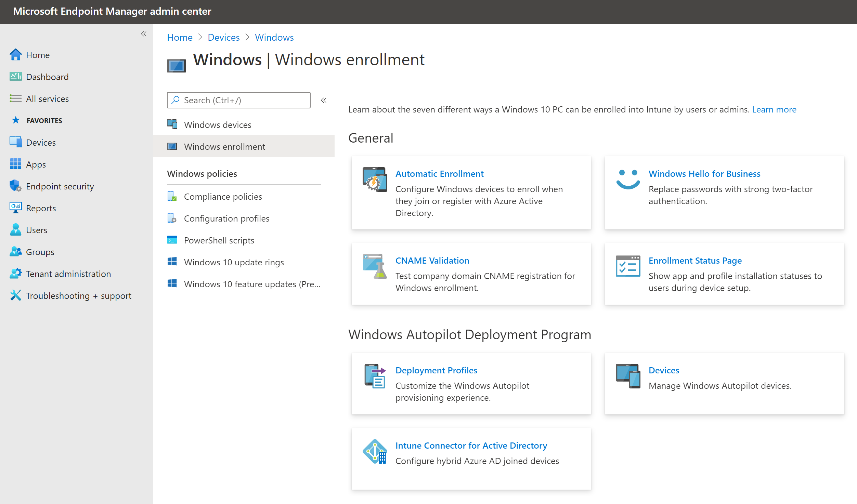Image resolution: width=857 pixels, height=504 pixels.
Task: Open Intune Connector for Active Directory link
Action: click(x=471, y=446)
